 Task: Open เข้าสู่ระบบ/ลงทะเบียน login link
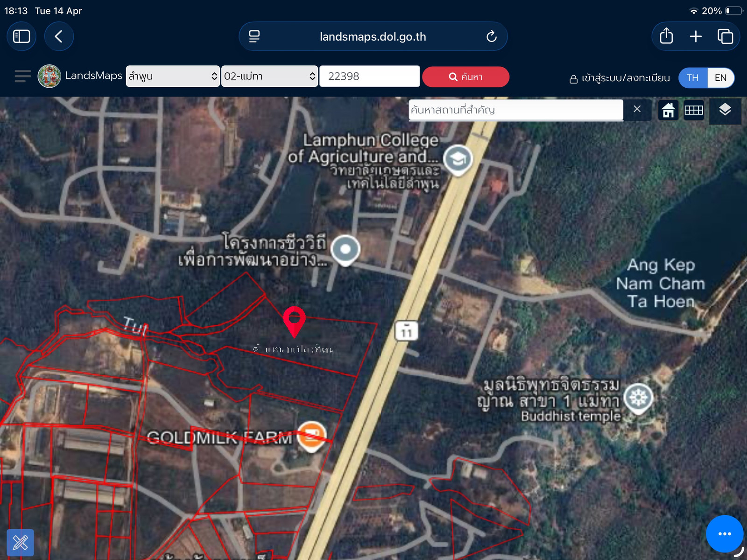pyautogui.click(x=620, y=78)
